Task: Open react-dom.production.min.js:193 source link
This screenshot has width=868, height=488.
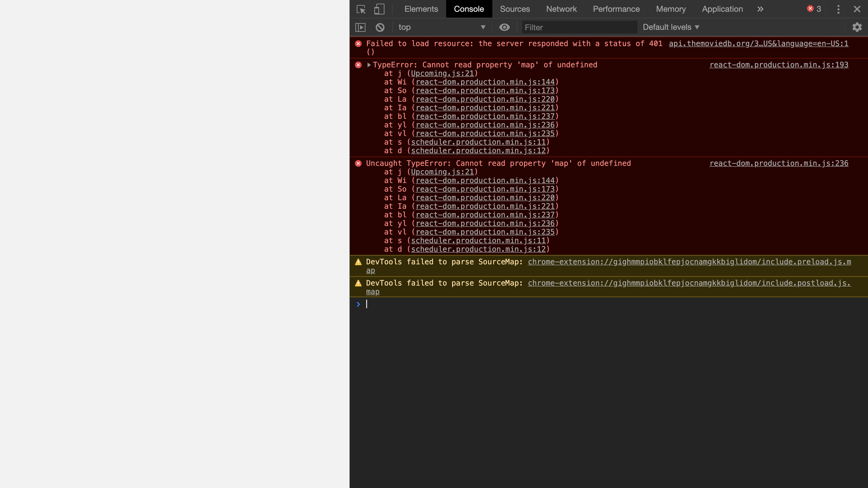Action: click(x=779, y=65)
